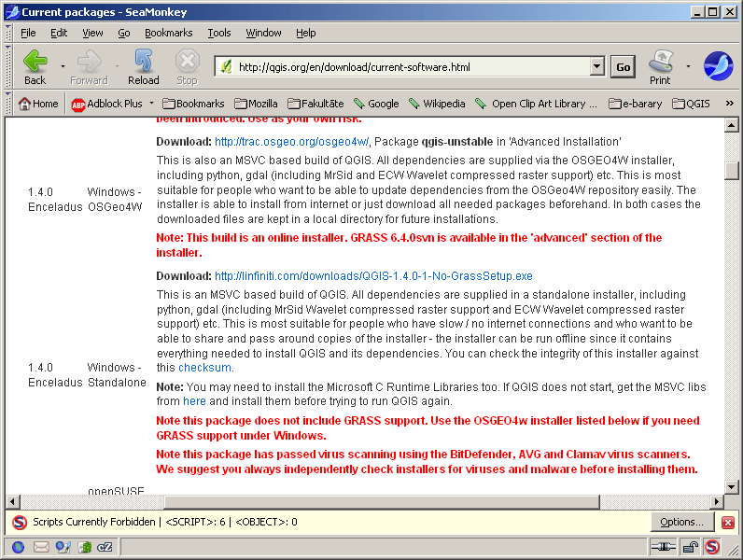Click the Forward arrow button
The width and height of the screenshot is (743, 560).
click(89, 67)
